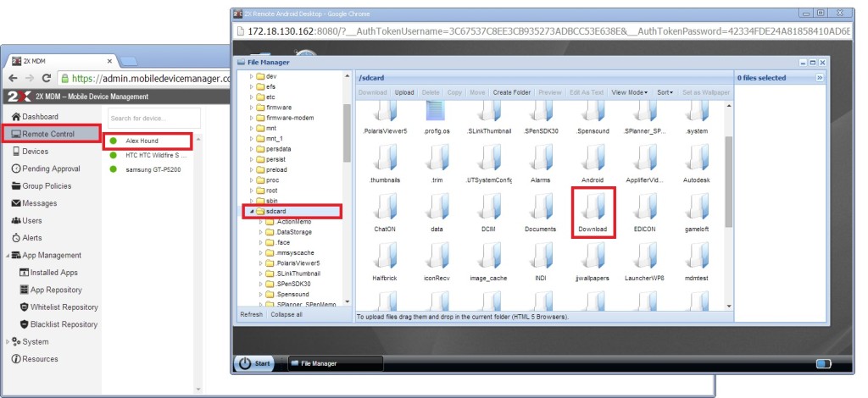Click Refresh below the folder tree
The width and height of the screenshot is (868, 398).
coord(251,314)
